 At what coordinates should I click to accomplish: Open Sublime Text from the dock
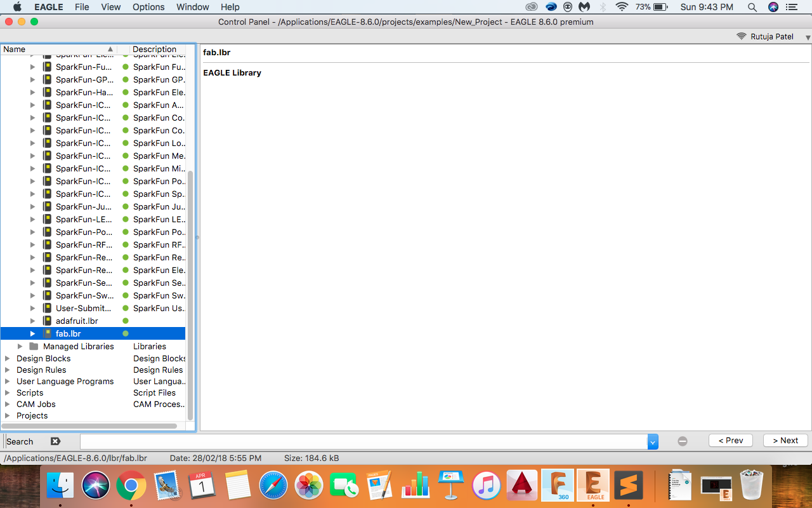click(x=628, y=486)
